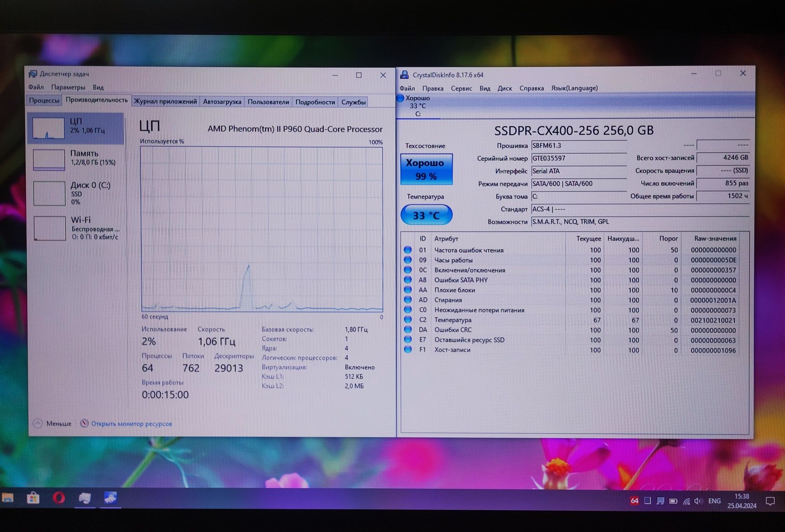Image resolution: width=785 pixels, height=532 pixels.
Task: Open the Opera browser taskbar icon
Action: [x=59, y=498]
